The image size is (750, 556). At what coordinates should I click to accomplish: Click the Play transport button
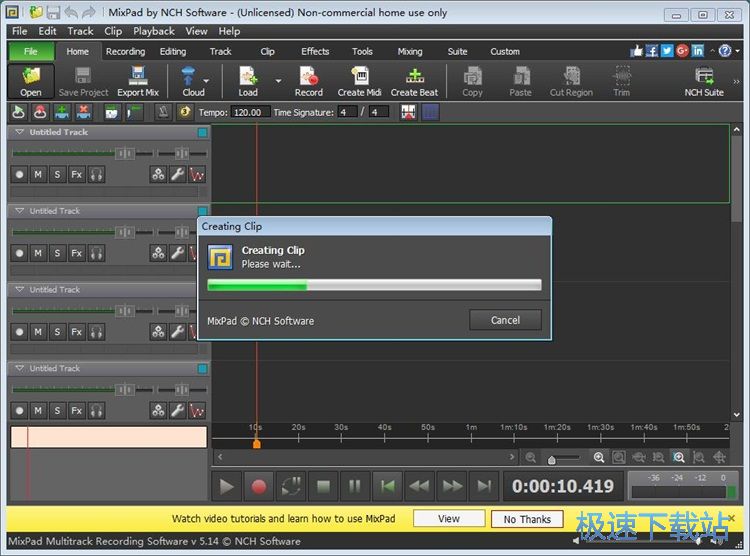(227, 487)
